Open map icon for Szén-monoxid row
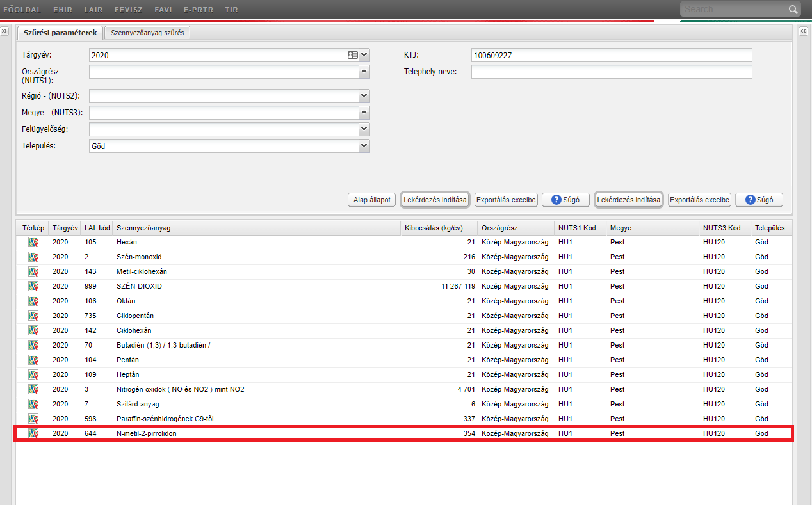812x505 pixels. (x=34, y=257)
